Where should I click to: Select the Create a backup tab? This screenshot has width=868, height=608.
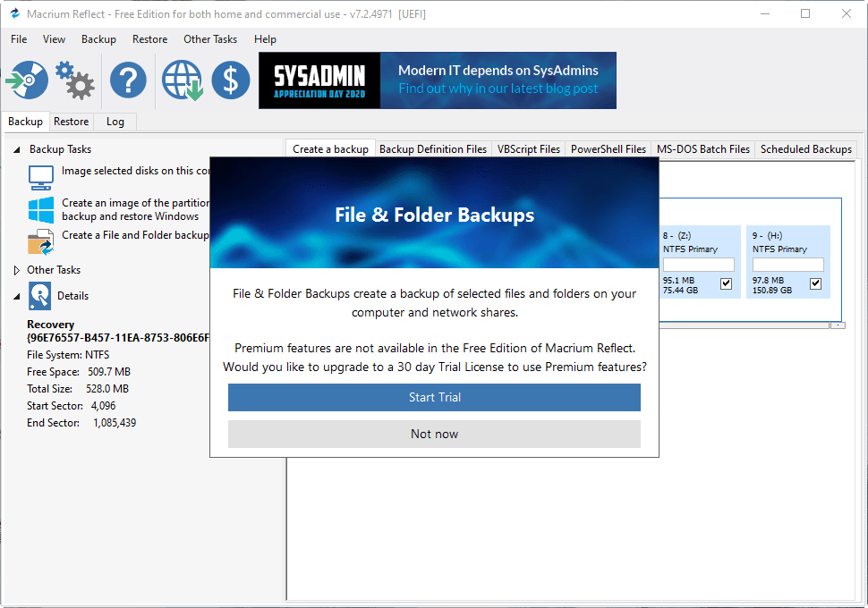[330, 149]
